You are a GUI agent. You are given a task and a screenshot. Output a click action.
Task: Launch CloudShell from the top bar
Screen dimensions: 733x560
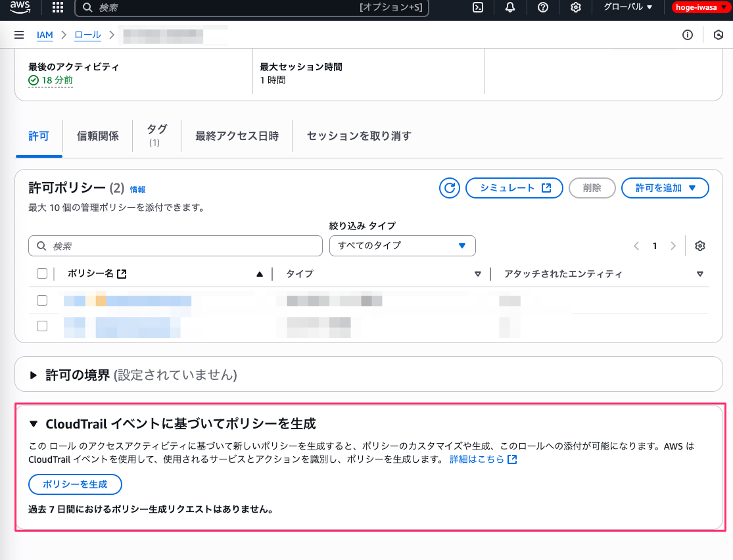[x=478, y=7]
